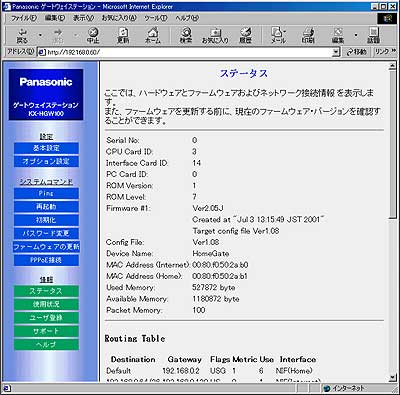Click the Go (移動) button
Viewport: 400px width, 395px height.
pos(356,52)
